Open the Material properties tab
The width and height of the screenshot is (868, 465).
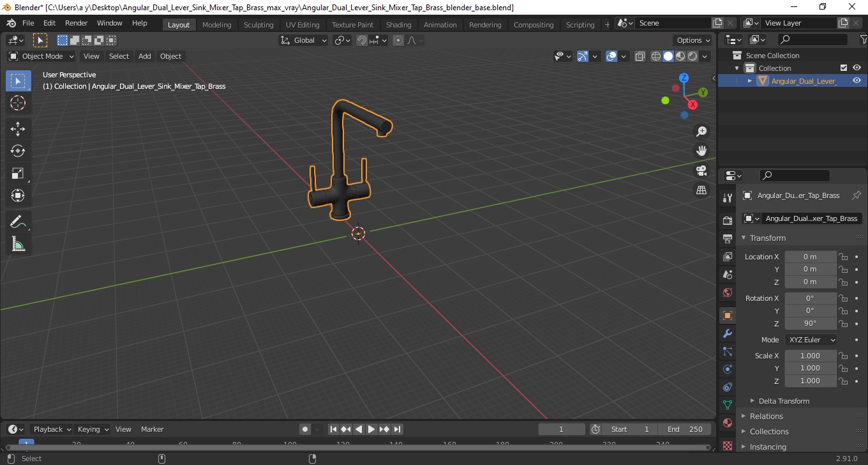(727, 423)
